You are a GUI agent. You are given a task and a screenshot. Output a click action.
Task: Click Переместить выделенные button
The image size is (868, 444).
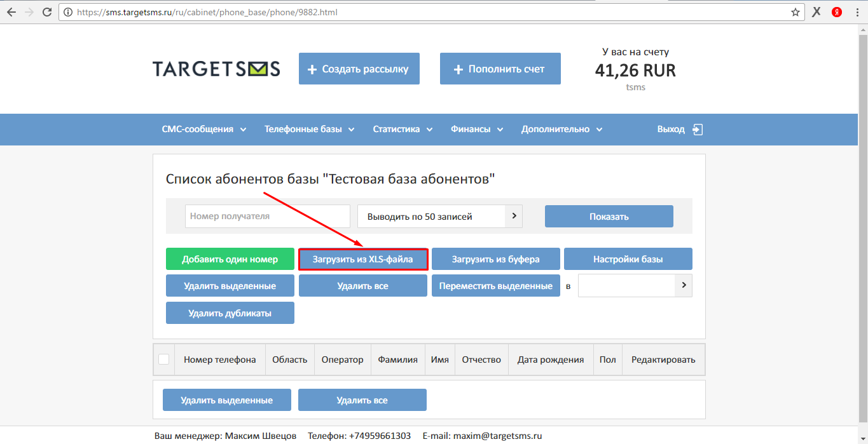496,286
